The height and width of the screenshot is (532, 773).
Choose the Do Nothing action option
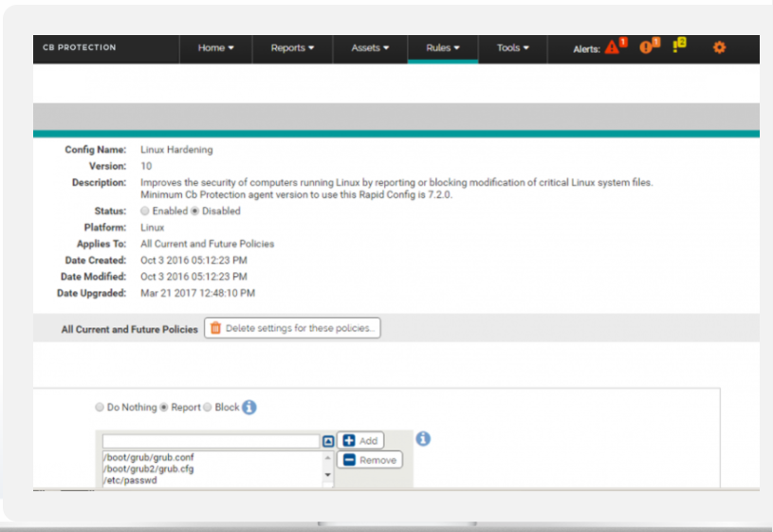100,407
